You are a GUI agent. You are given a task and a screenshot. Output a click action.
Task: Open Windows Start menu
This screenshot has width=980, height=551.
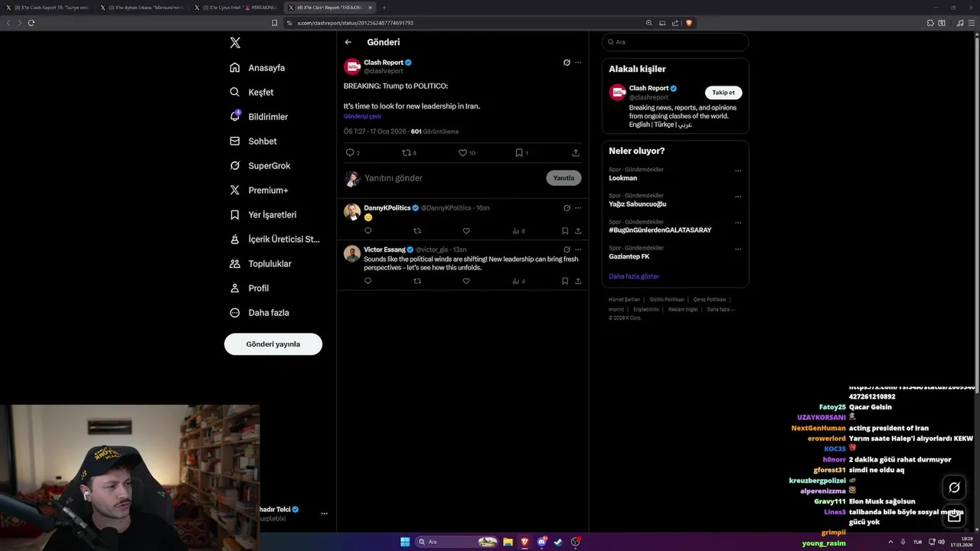point(405,542)
